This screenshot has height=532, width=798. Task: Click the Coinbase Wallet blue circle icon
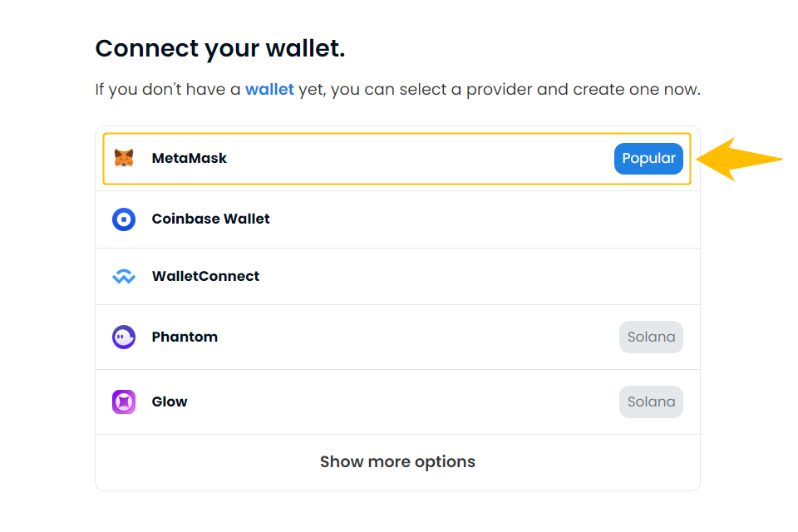click(124, 219)
